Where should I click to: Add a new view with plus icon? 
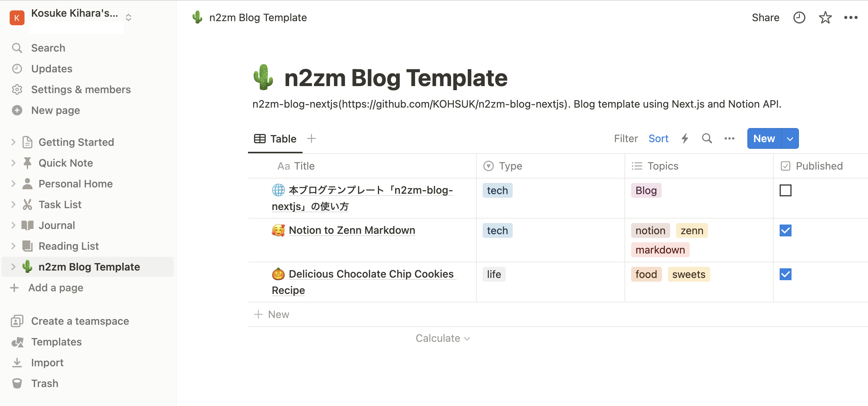pos(311,138)
